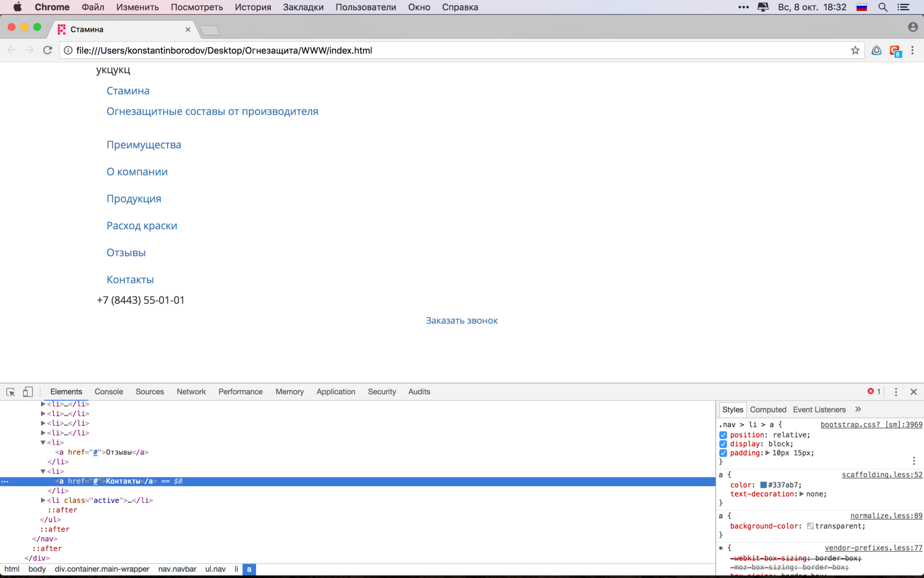The height and width of the screenshot is (578, 924).
Task: Close the DevTools panel
Action: pos(913,392)
